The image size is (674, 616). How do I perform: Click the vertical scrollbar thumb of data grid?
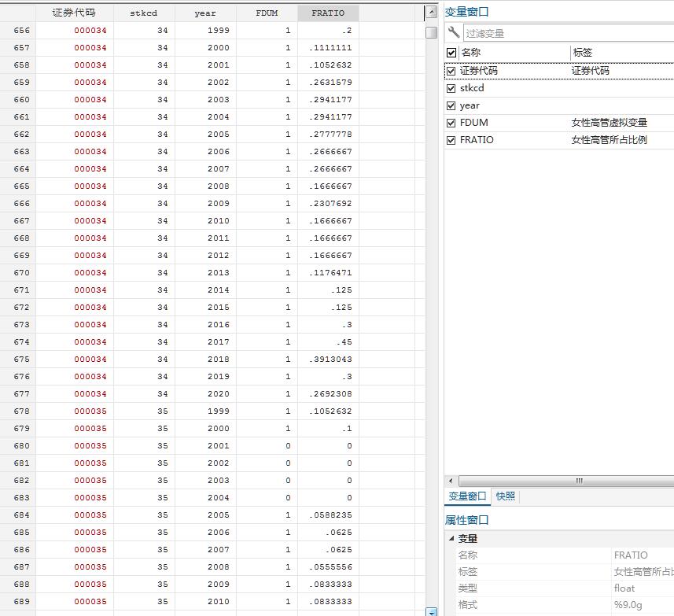click(432, 33)
